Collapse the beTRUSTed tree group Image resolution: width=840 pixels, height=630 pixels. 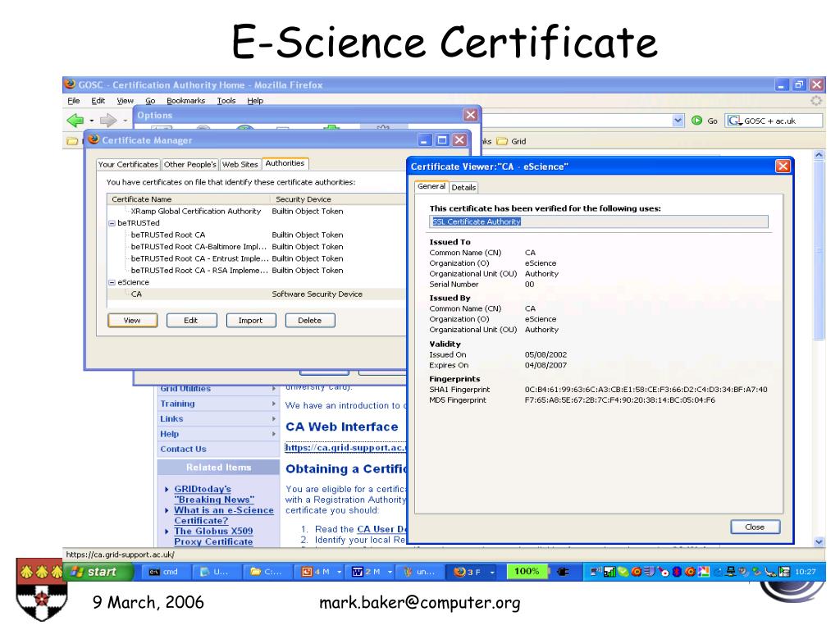112,223
